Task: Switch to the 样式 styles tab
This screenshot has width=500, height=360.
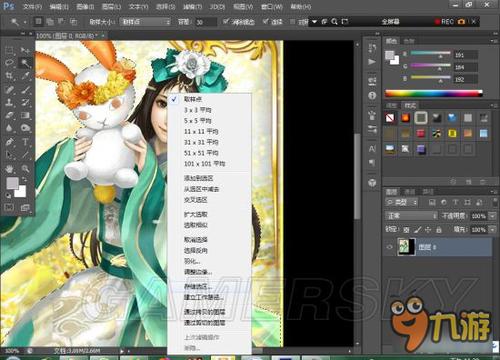Action: click(410, 106)
